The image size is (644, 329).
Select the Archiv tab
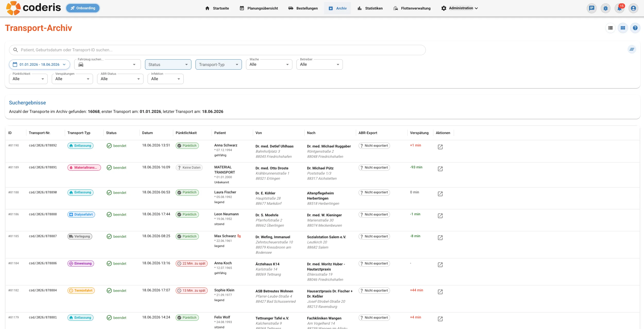coord(337,8)
